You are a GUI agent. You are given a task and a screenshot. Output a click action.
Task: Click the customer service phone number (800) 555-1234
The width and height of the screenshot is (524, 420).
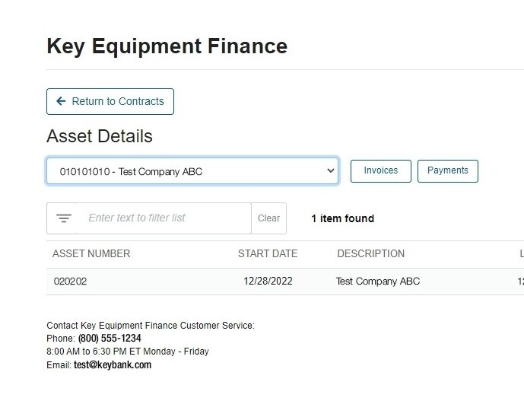[110, 339]
